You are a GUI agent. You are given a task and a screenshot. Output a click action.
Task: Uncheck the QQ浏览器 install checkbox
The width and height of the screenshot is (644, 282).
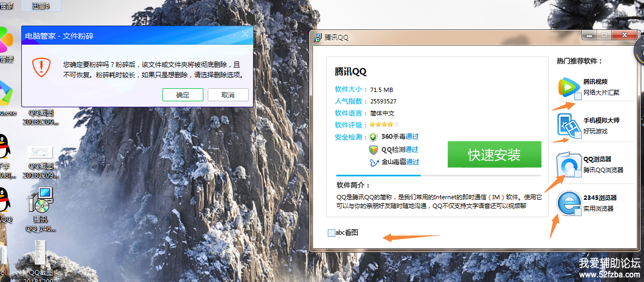pos(577,174)
